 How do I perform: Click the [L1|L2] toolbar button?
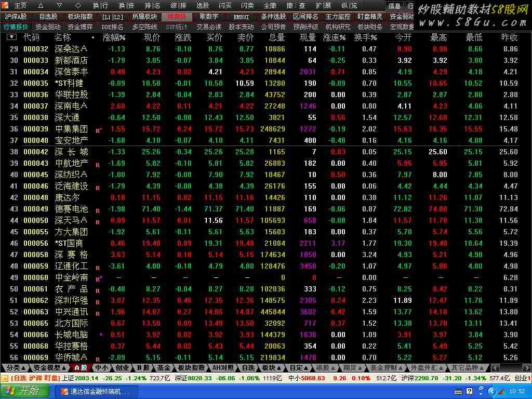coord(113,17)
